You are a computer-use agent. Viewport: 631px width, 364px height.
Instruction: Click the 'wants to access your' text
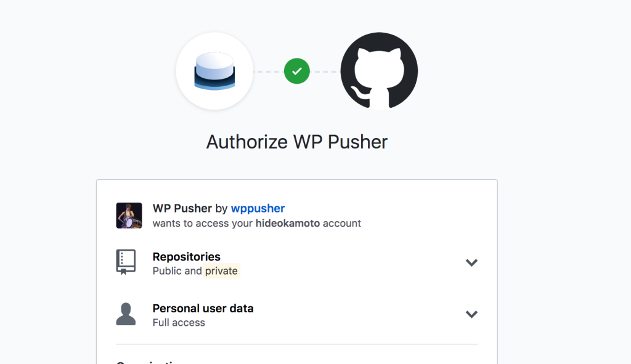(203, 223)
